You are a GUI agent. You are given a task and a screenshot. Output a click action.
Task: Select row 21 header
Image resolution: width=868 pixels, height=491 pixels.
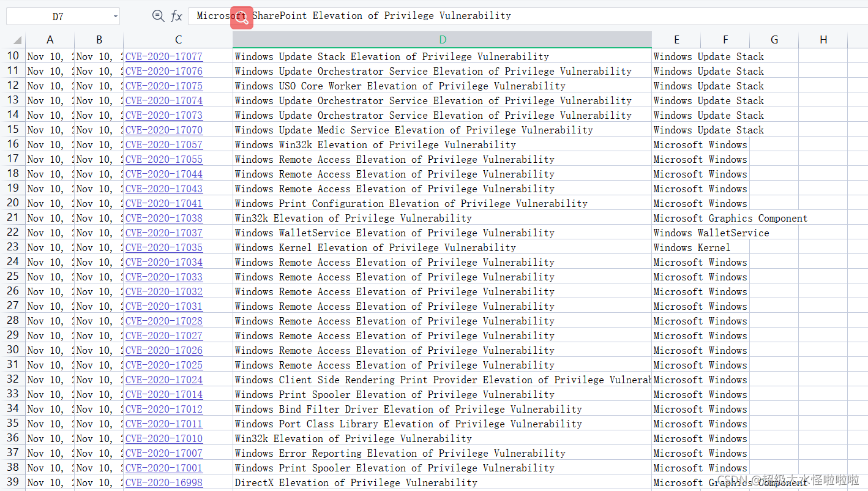pos(13,217)
